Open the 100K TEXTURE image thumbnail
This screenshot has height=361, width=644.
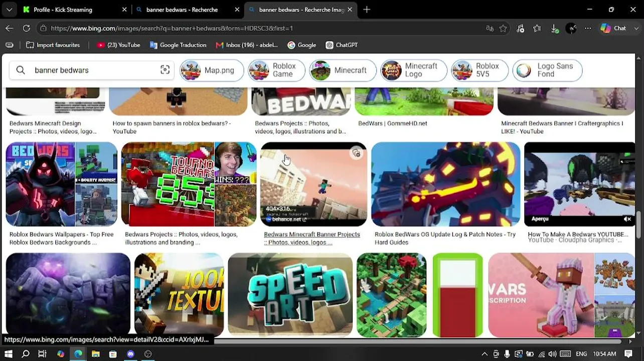(179, 295)
